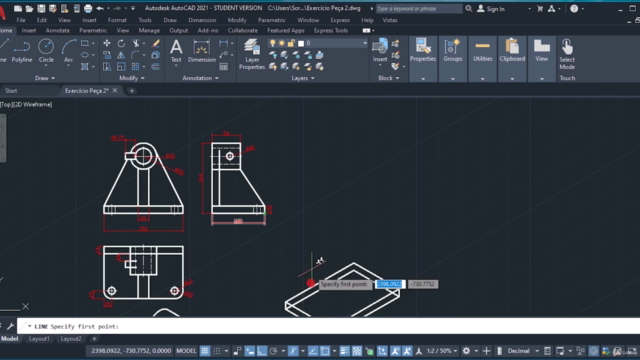Select the Hatch tool
Image resolution: width=640 pixels, height=360 pixels.
[x=85, y=67]
